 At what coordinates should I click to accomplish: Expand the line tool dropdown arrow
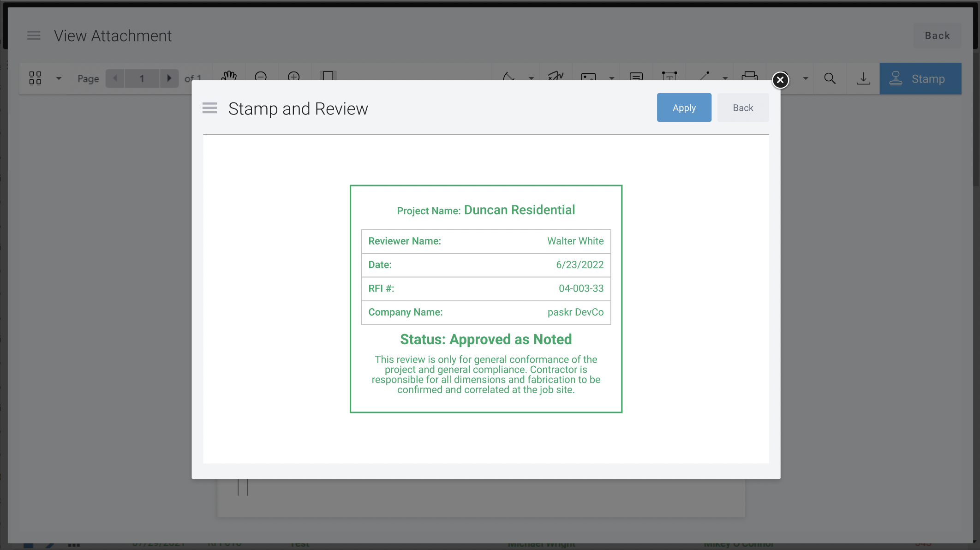(725, 78)
